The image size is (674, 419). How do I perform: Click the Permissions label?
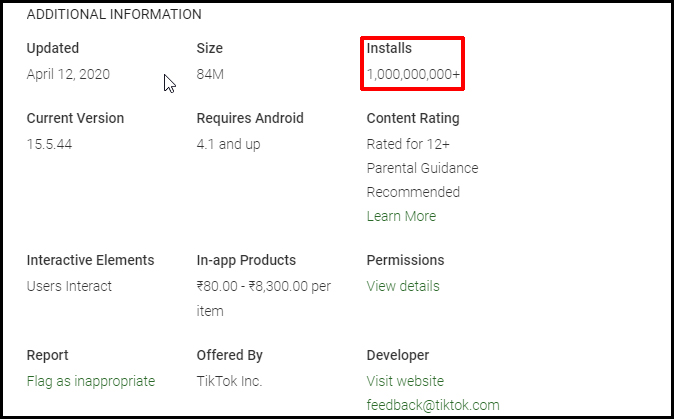(405, 260)
